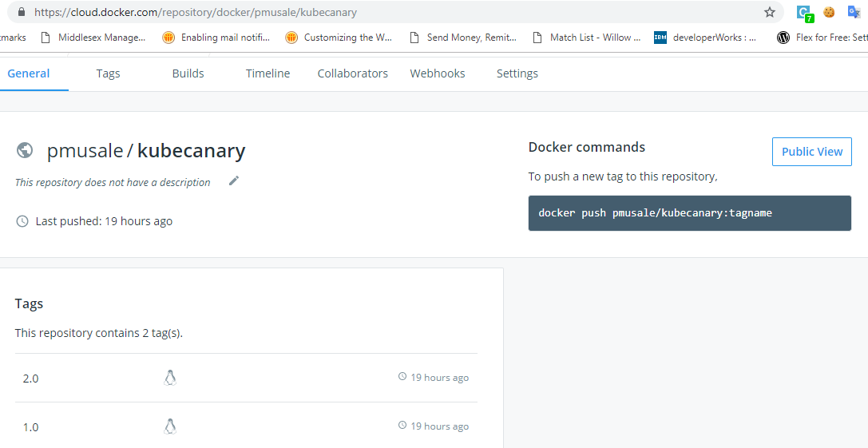This screenshot has height=448, width=868.
Task: Click the browser address bar URL
Action: pos(196,12)
